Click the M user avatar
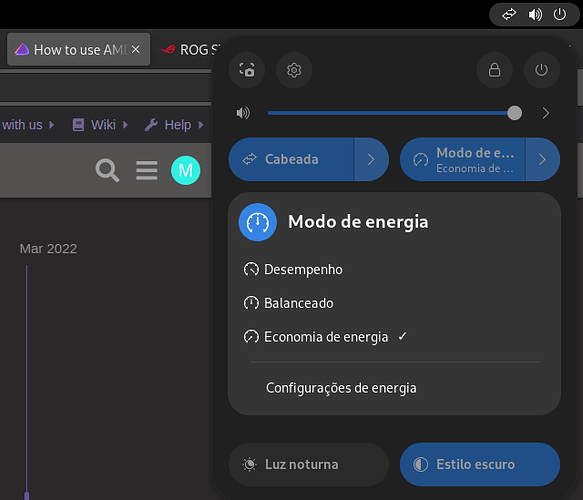The width and height of the screenshot is (583, 500). point(186,170)
